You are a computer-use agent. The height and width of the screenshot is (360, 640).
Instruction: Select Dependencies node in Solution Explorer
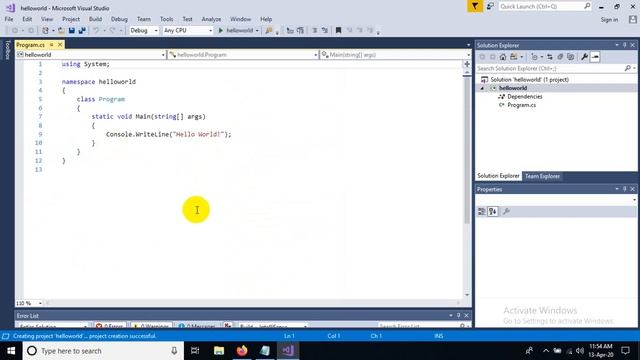click(524, 97)
